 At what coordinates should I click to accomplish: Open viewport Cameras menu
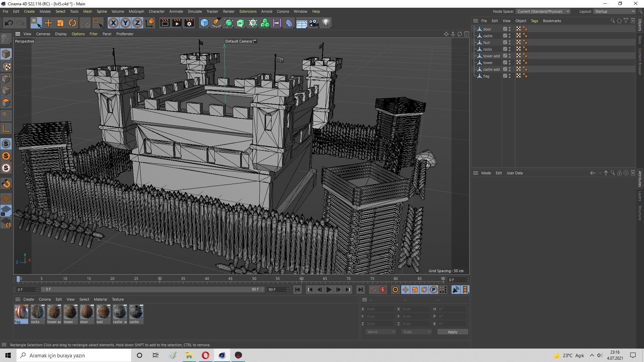(x=43, y=34)
